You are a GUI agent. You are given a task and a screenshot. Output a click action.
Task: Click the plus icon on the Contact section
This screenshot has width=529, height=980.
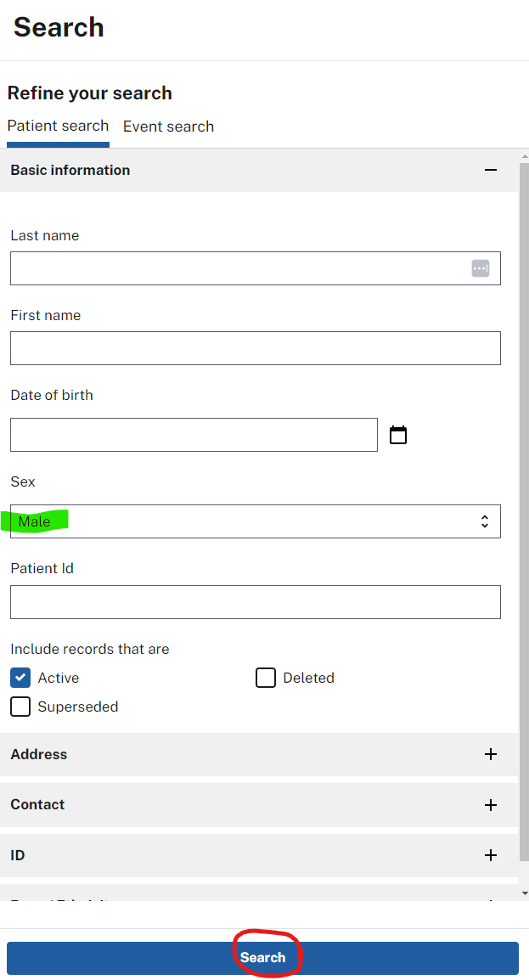click(491, 804)
